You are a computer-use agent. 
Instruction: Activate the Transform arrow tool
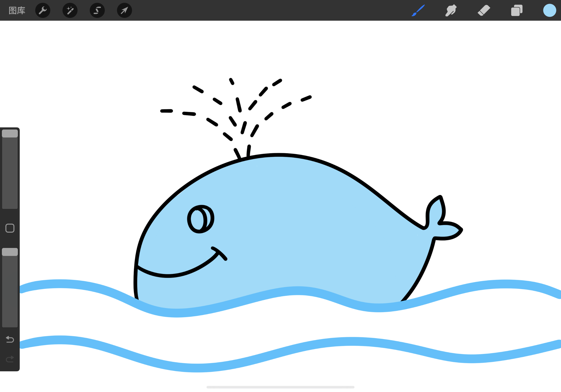pos(124,11)
